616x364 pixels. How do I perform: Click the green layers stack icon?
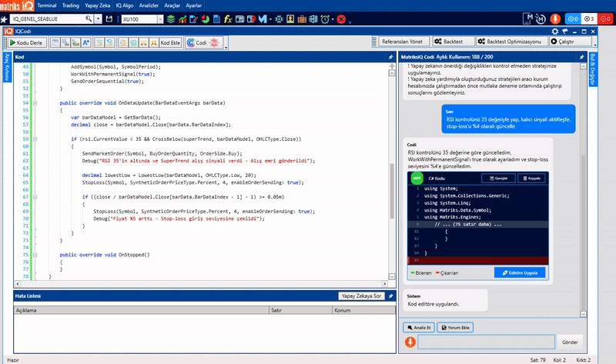pyautogui.click(x=170, y=18)
